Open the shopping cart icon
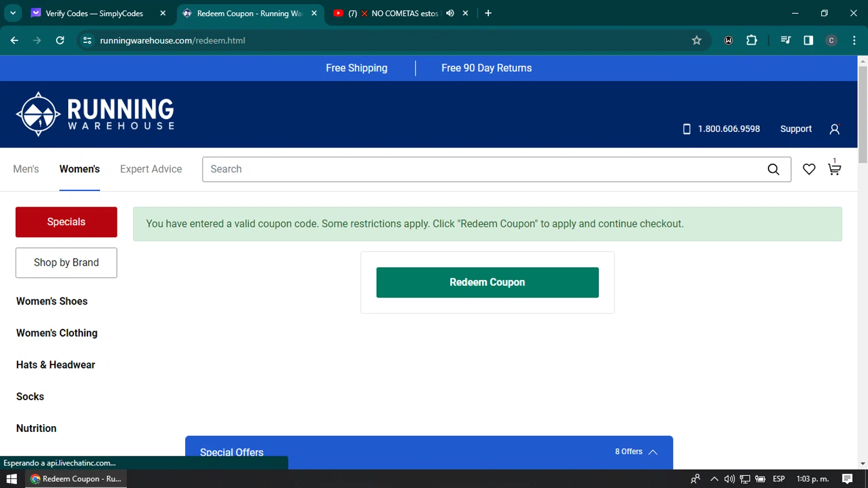The width and height of the screenshot is (868, 488). pos(834,169)
